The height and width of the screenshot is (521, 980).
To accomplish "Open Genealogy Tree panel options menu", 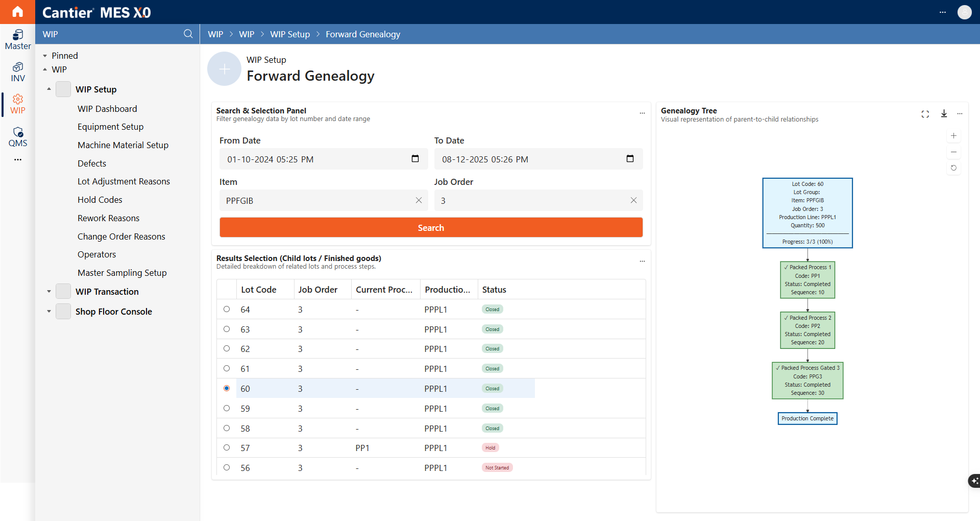I will pos(960,113).
